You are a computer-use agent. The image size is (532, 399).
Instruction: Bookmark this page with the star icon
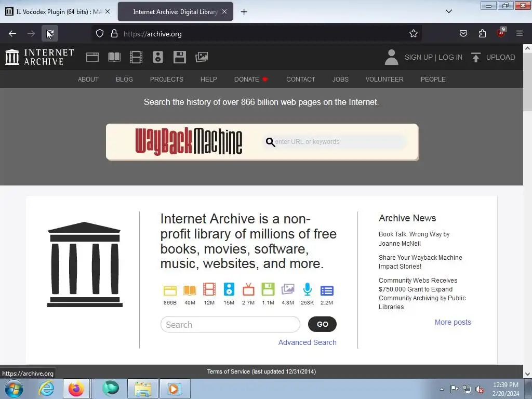pyautogui.click(x=413, y=34)
